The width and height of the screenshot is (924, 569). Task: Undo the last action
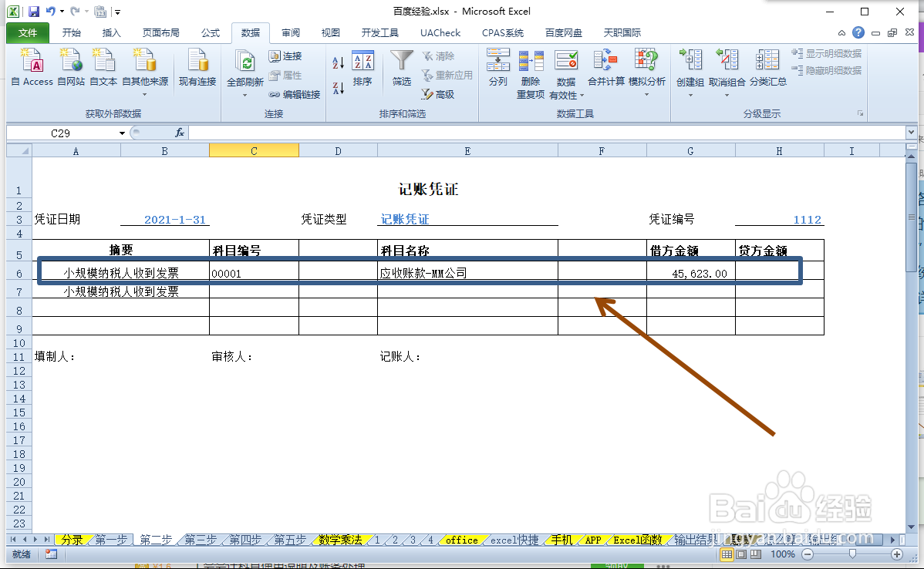click(51, 12)
